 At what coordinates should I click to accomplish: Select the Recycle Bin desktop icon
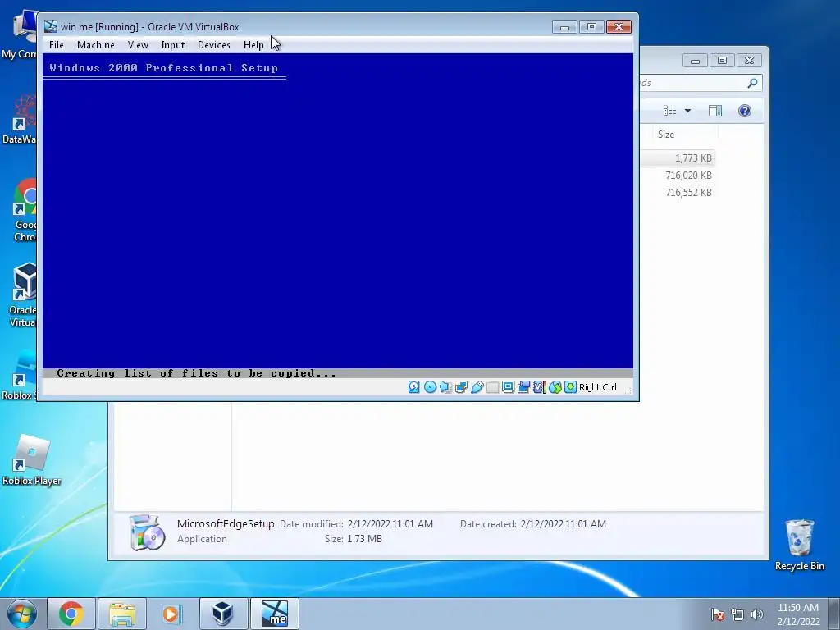[799, 546]
